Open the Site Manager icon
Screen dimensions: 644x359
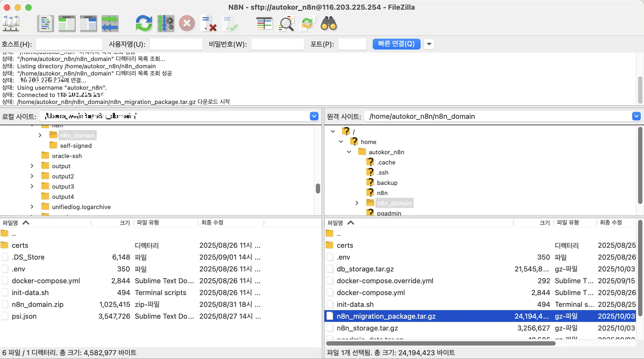[11, 24]
